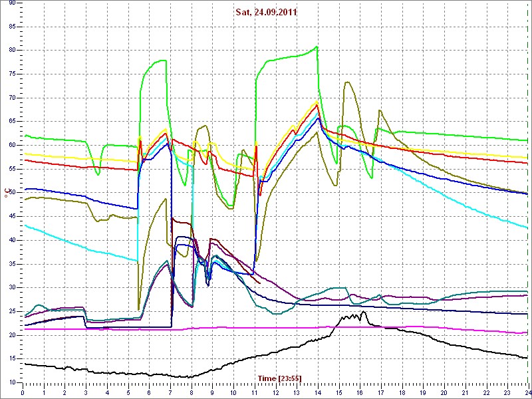Select the 10 label on the temperature axis
This screenshot has width=532, height=399.
(x=11, y=383)
